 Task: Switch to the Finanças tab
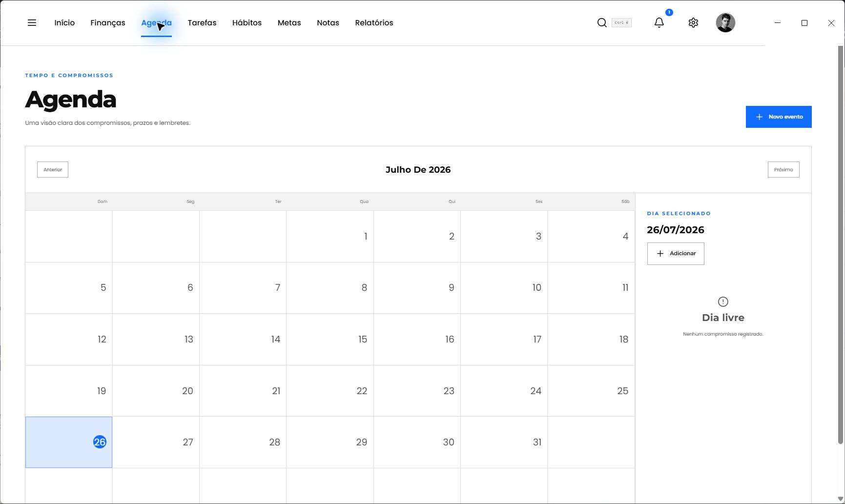(x=108, y=22)
